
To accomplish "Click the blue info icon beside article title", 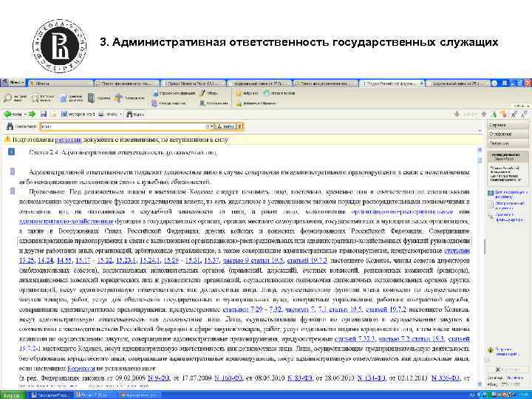I will (11, 151).
